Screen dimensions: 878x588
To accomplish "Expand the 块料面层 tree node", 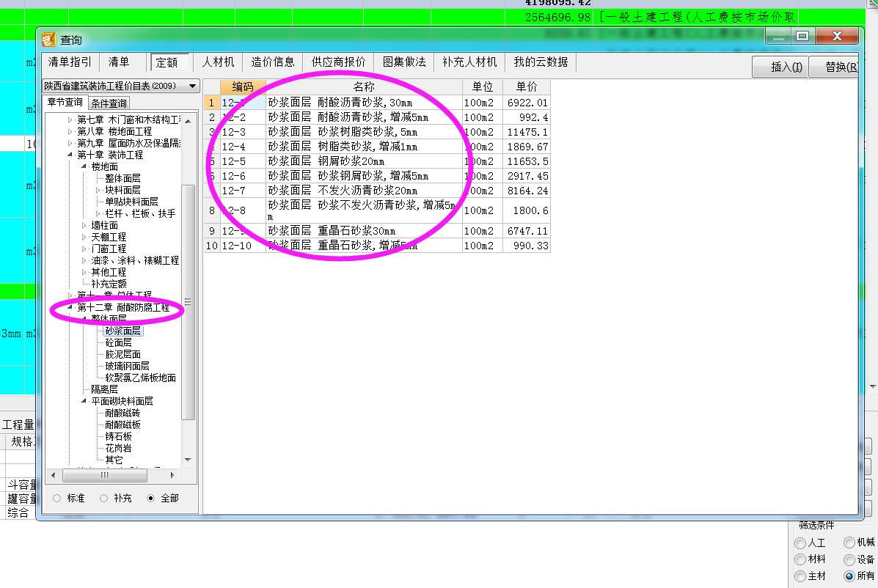I will [98, 190].
